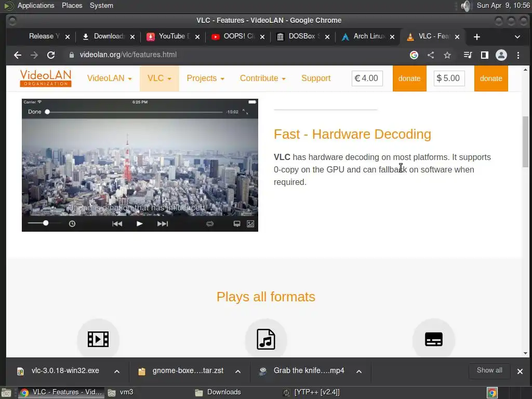
Task: Click the VLC iOS player screenshot
Action: click(x=140, y=165)
